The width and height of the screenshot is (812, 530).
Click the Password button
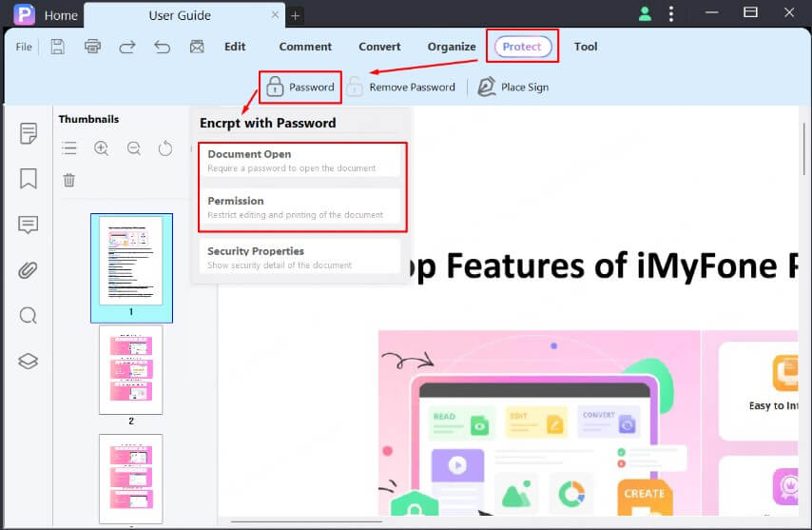(300, 87)
